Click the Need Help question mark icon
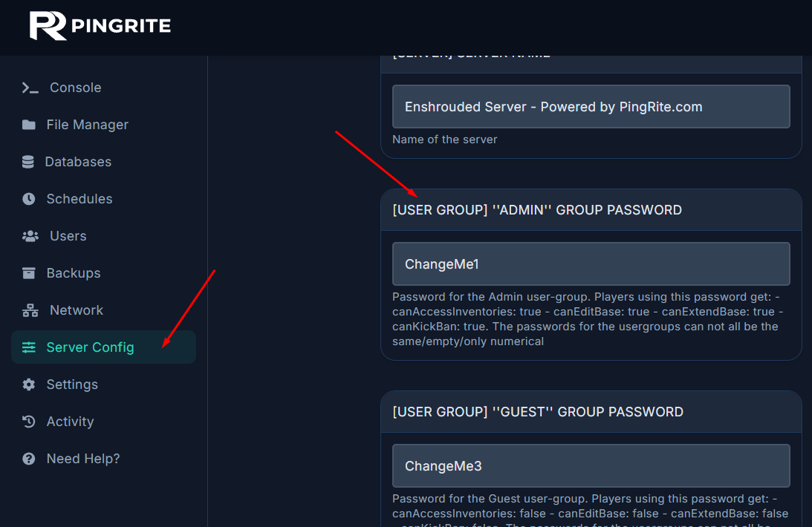The height and width of the screenshot is (527, 812). coord(29,459)
